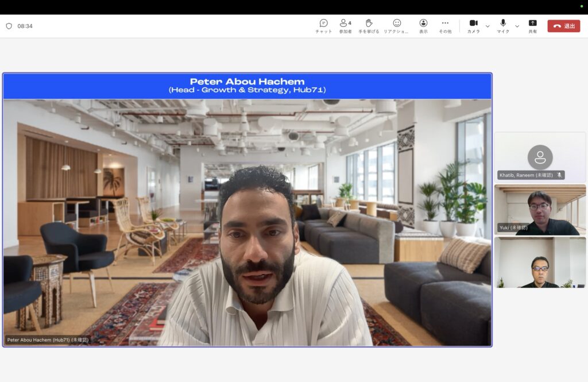The image size is (588, 382).
Task: Expand the camera options dropdown arrow
Action: point(488,26)
